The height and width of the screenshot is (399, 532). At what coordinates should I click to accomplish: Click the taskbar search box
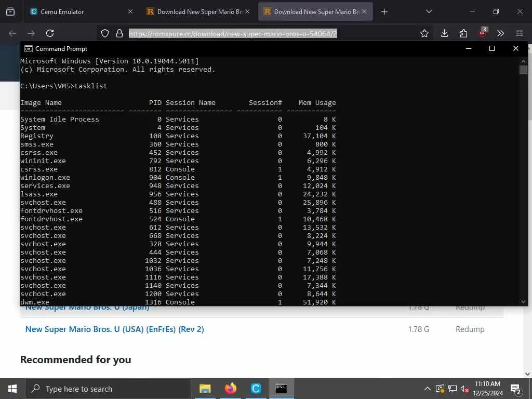coord(108,389)
